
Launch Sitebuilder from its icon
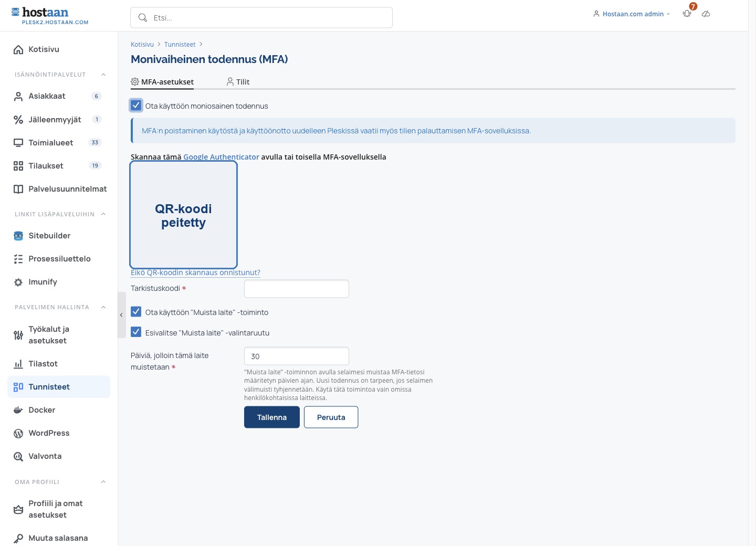pos(18,236)
